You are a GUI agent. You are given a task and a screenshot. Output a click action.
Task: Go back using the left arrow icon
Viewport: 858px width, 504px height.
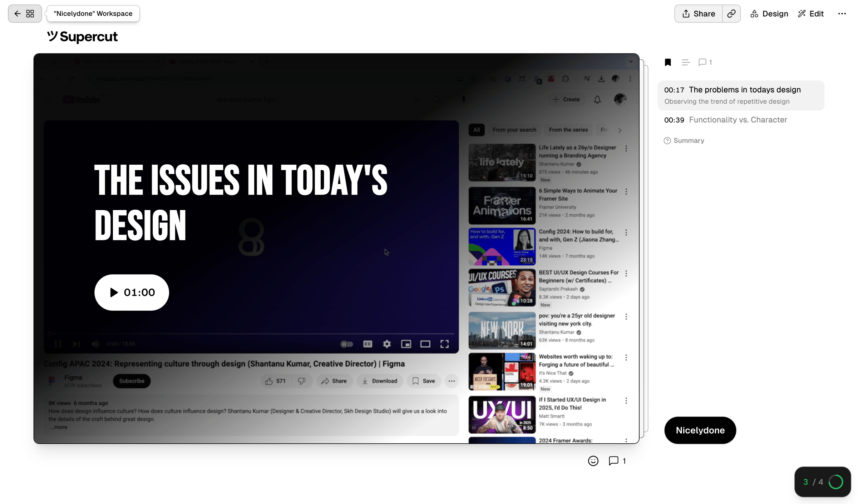pos(17,14)
